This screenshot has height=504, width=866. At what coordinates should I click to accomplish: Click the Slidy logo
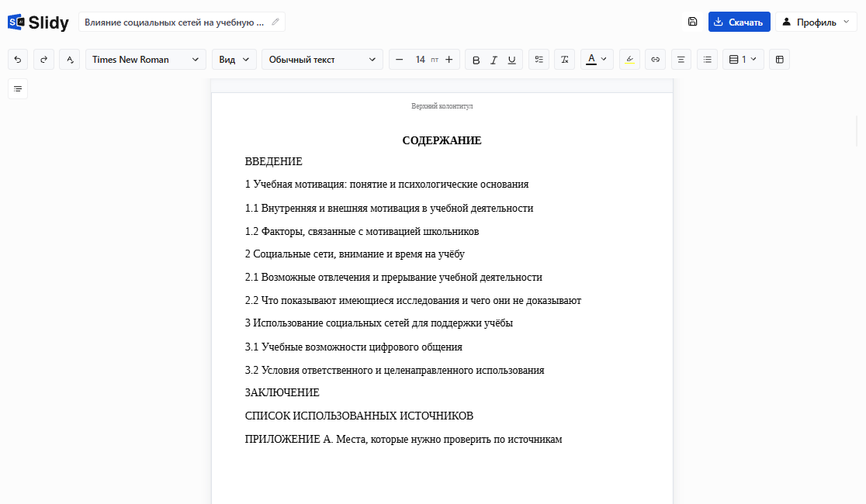pyautogui.click(x=38, y=22)
